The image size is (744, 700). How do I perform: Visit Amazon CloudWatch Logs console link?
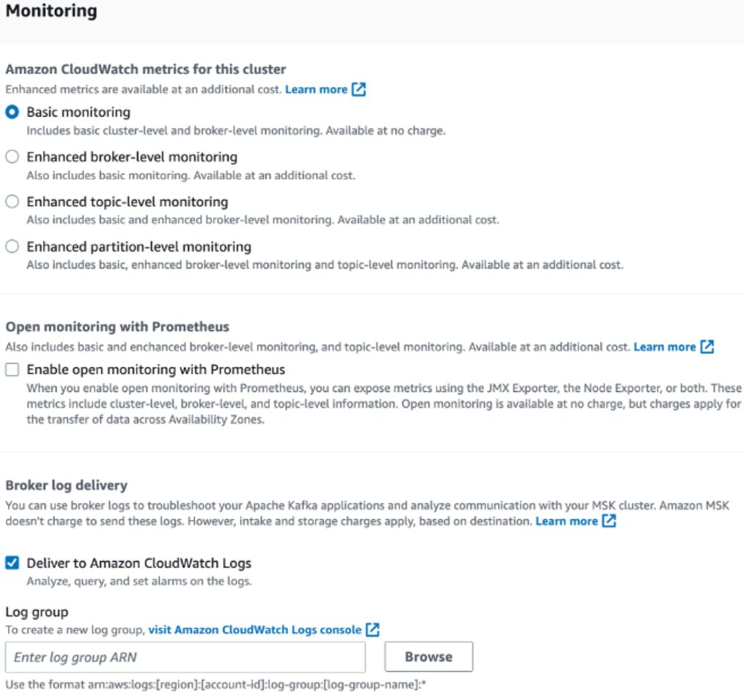click(x=255, y=629)
